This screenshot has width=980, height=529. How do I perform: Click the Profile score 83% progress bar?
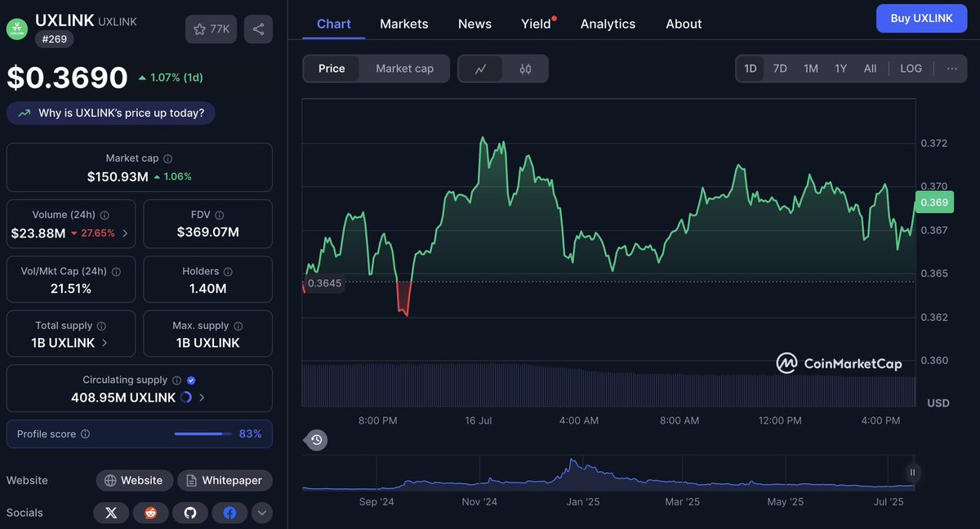coord(203,434)
